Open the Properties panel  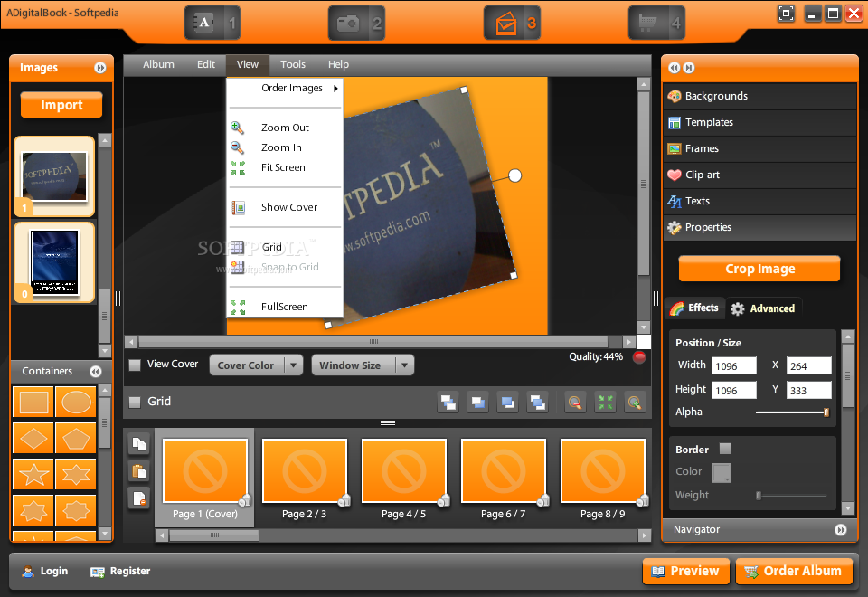click(759, 227)
